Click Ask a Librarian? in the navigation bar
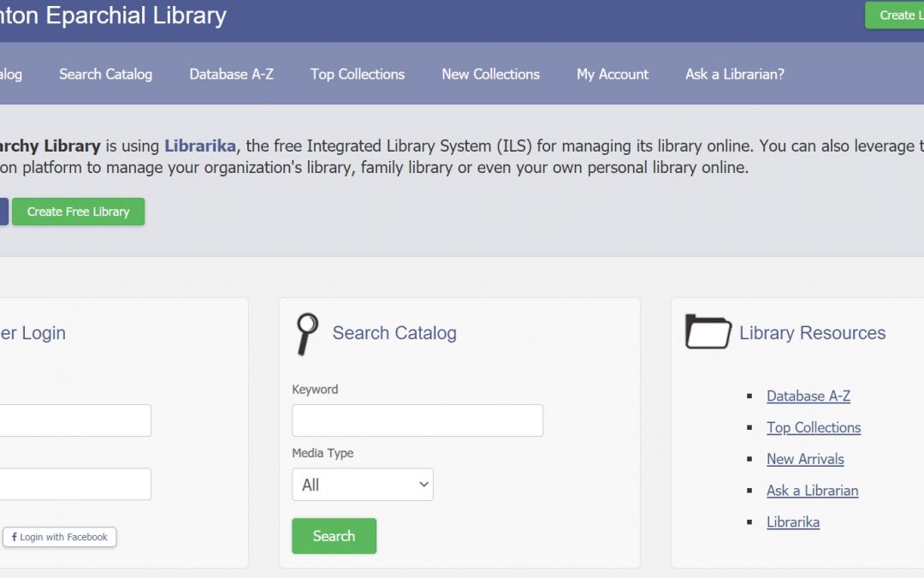924x578 pixels. [734, 74]
